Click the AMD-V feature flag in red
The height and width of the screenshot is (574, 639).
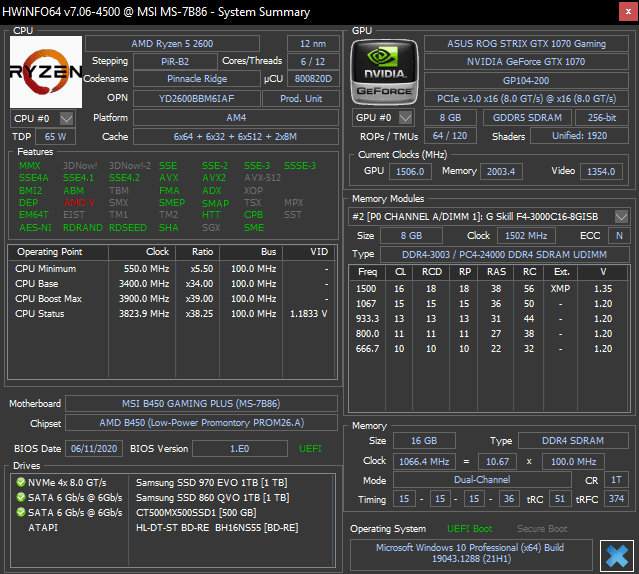click(79, 202)
